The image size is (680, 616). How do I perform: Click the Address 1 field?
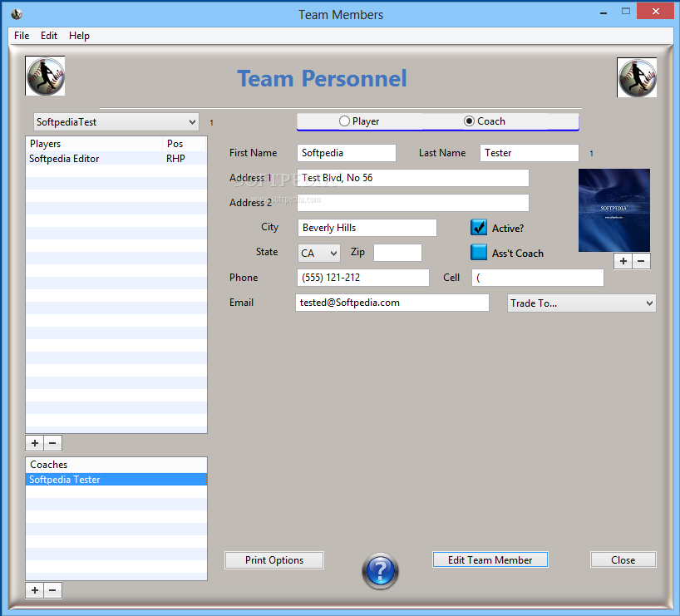[x=413, y=178]
